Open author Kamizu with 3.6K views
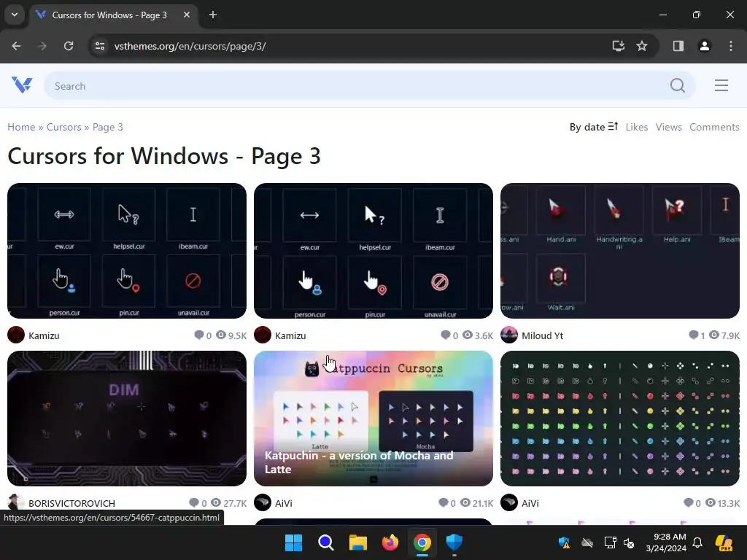 290,335
